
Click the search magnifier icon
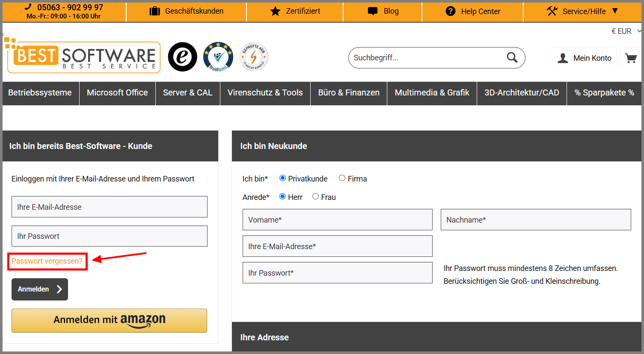[x=512, y=57]
